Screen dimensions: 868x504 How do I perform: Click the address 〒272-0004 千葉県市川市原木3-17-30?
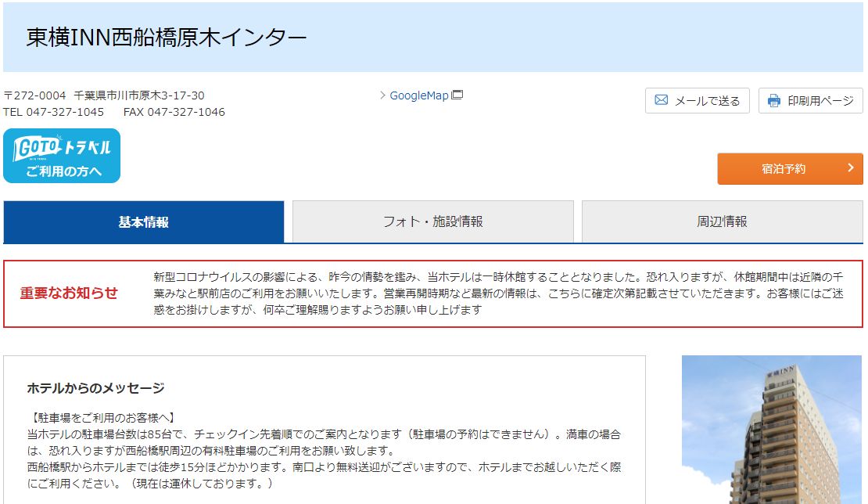click(104, 95)
